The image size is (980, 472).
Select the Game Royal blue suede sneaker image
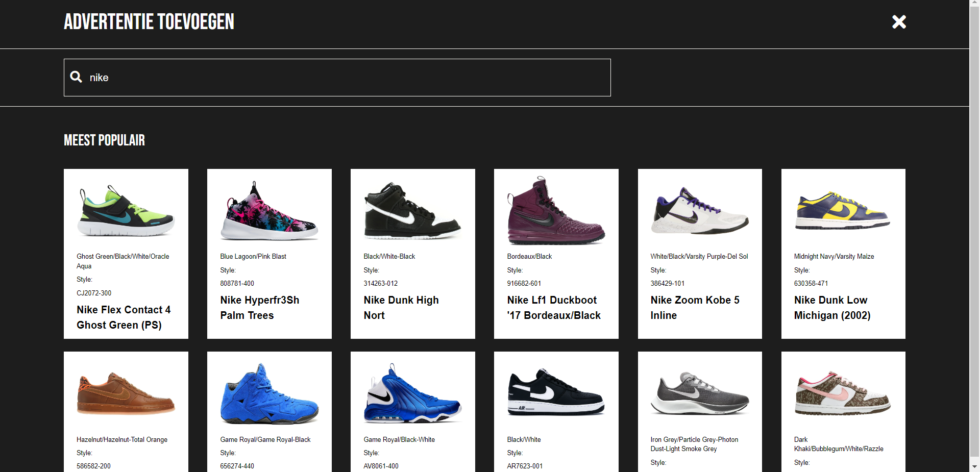[269, 394]
